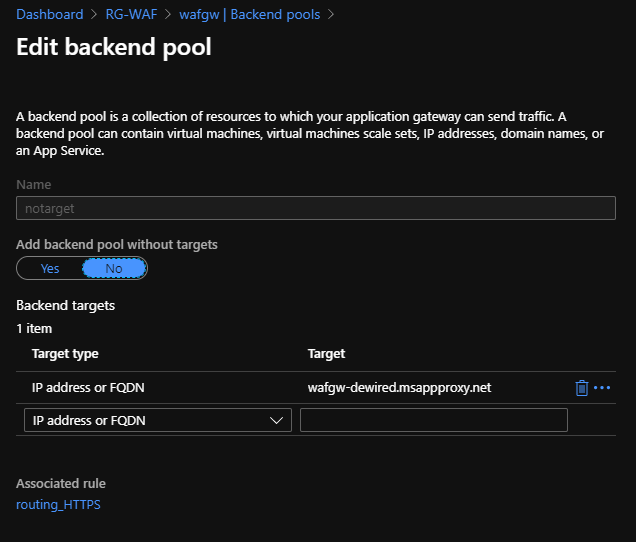This screenshot has width=636, height=542.
Task: Open the routing_HTTPS associated rule
Action: click(58, 505)
